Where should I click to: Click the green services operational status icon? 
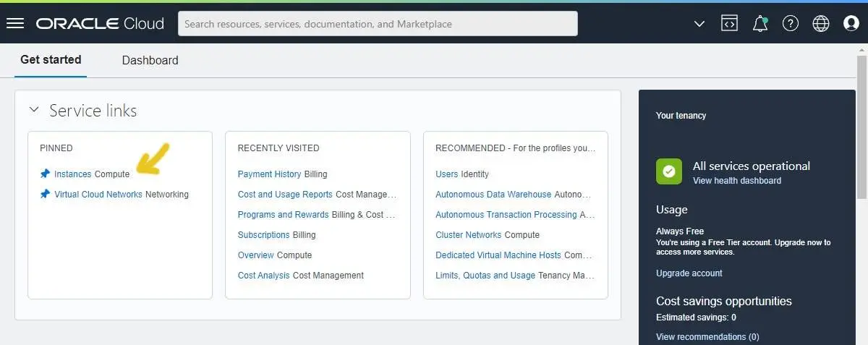[669, 171]
